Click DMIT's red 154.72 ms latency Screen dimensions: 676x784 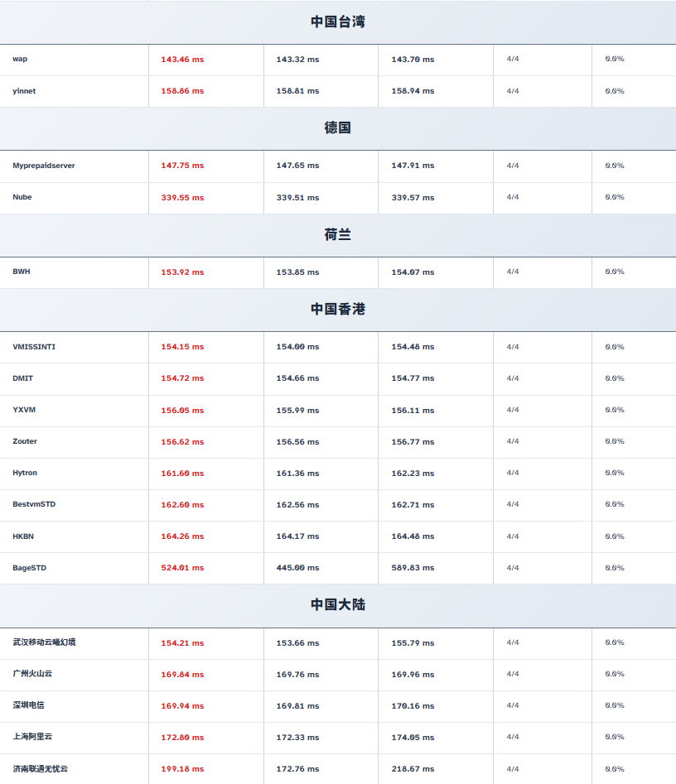point(182,378)
